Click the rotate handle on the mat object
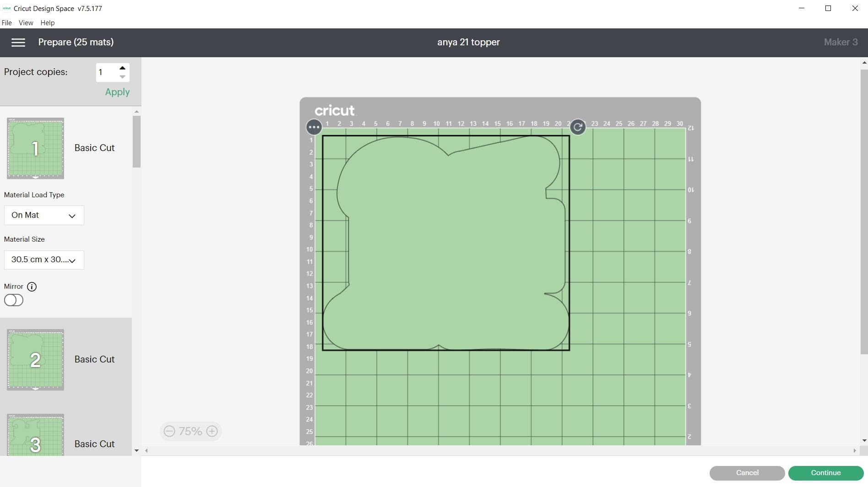Viewport: 868px width, 487px height. (x=578, y=127)
